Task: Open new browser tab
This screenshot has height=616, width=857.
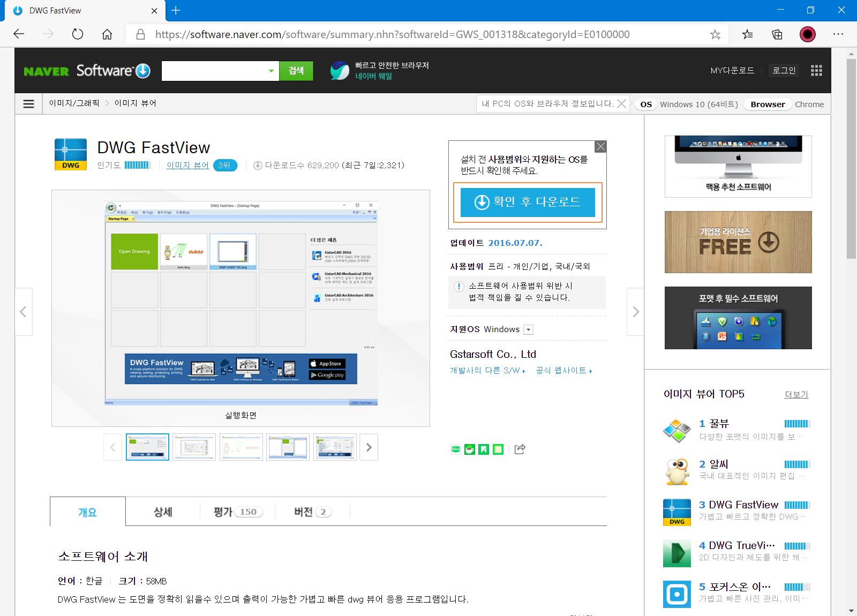Action: [176, 10]
